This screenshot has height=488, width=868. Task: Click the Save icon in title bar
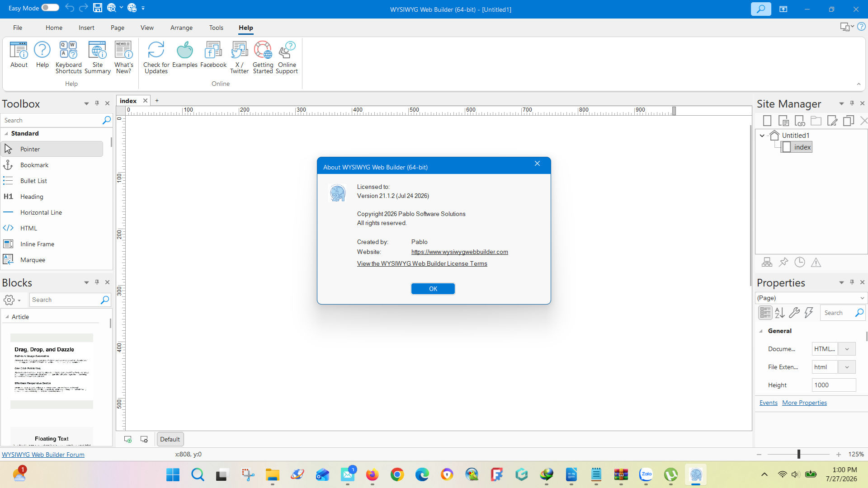(98, 8)
